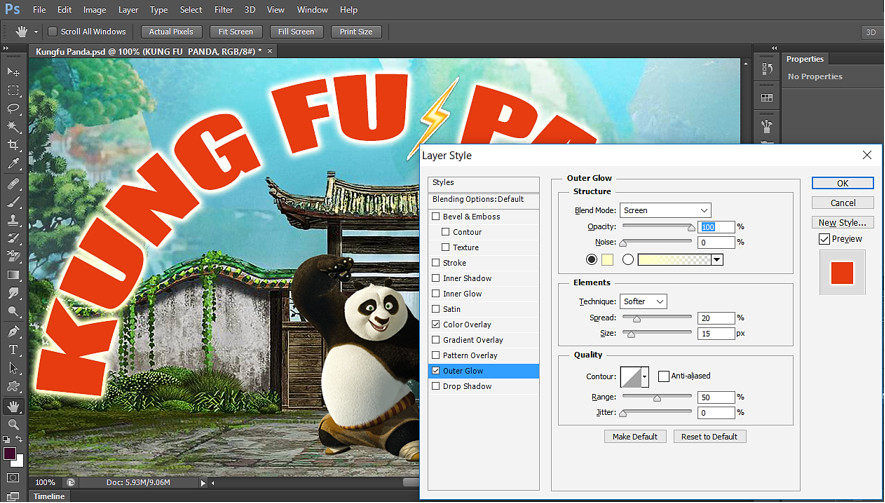Viewport: 885px width, 503px height.
Task: Switch to the Properties tab
Action: [x=805, y=59]
